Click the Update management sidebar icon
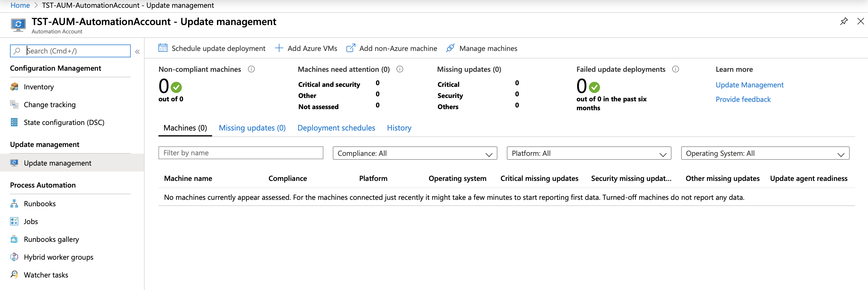Viewport: 868px width, 290px height. point(14,163)
